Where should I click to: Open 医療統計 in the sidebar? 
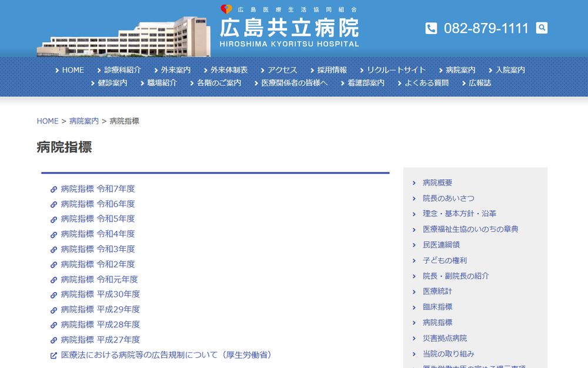coord(437,291)
